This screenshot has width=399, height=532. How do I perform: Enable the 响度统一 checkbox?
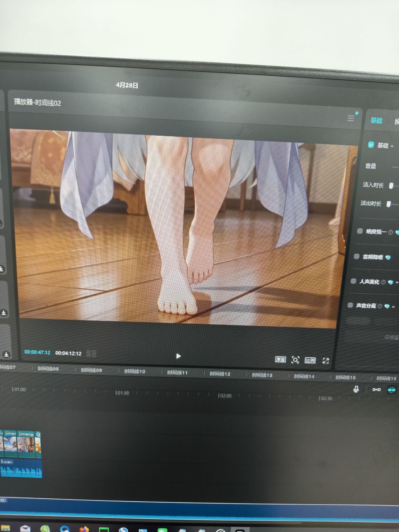pos(360,231)
